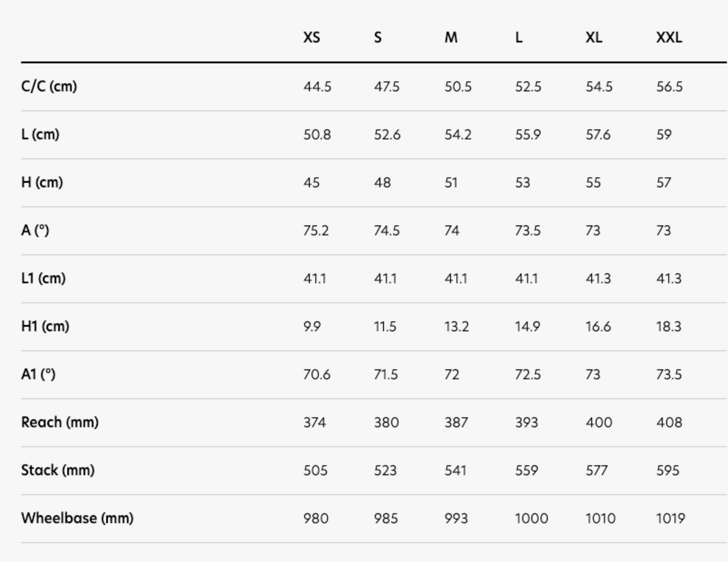Click the XL size column header
The height and width of the screenshot is (562, 728).
point(594,37)
